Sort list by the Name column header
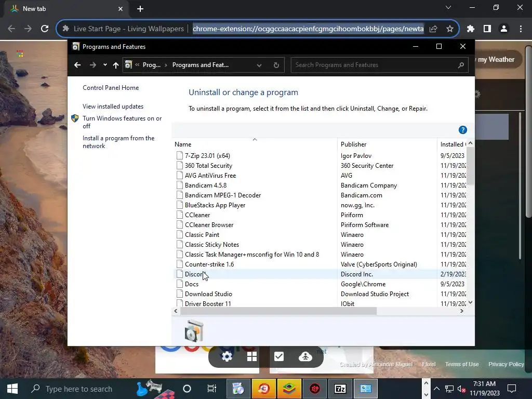 coord(255,144)
